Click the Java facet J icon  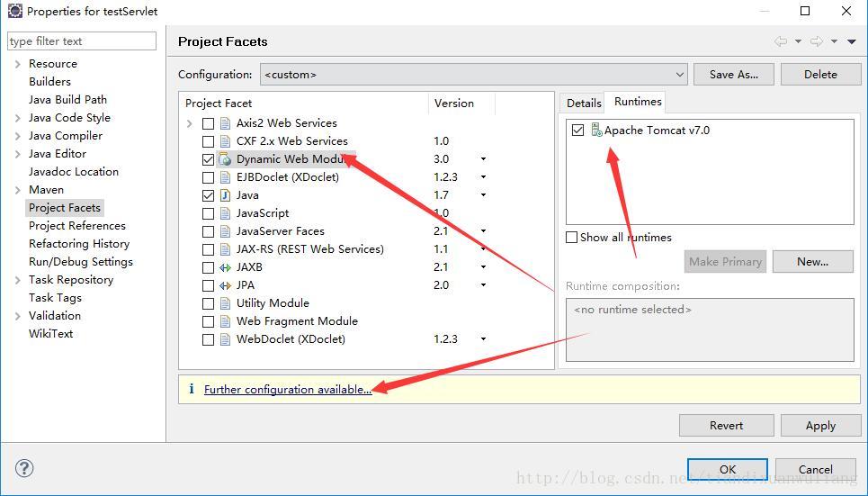(x=225, y=195)
